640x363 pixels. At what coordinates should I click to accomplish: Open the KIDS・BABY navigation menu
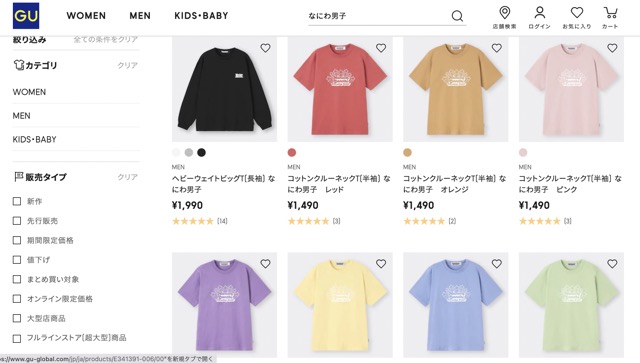201,16
